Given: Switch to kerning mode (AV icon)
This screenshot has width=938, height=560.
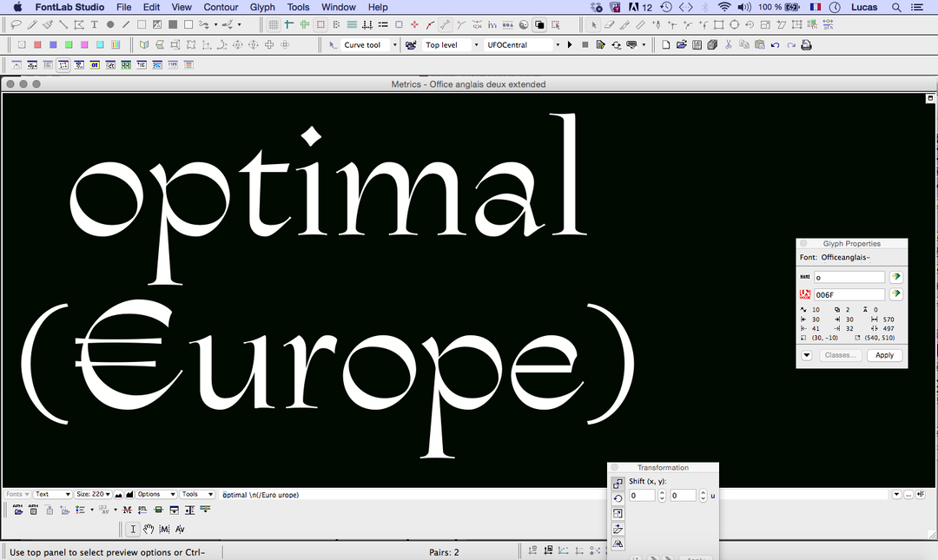Looking at the screenshot, I should (180, 529).
